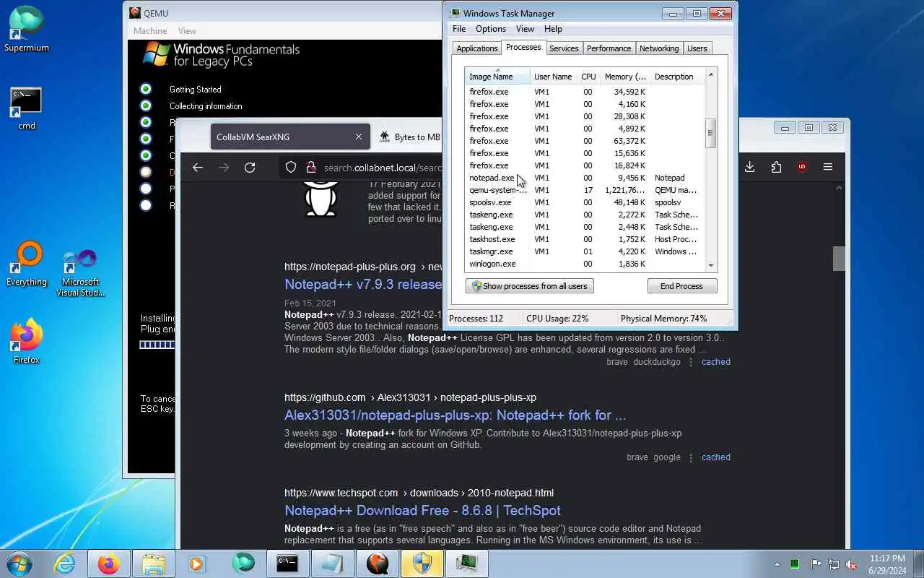924x578 pixels.
Task: Open Firefox downloads panel
Action: pyautogui.click(x=750, y=167)
